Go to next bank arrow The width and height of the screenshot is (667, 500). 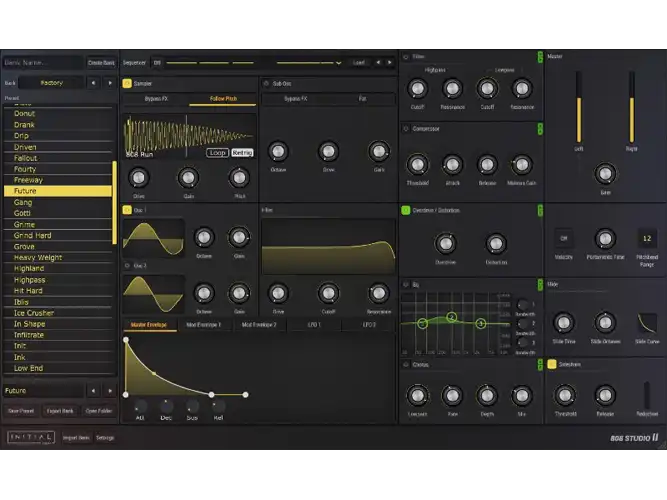tap(110, 83)
